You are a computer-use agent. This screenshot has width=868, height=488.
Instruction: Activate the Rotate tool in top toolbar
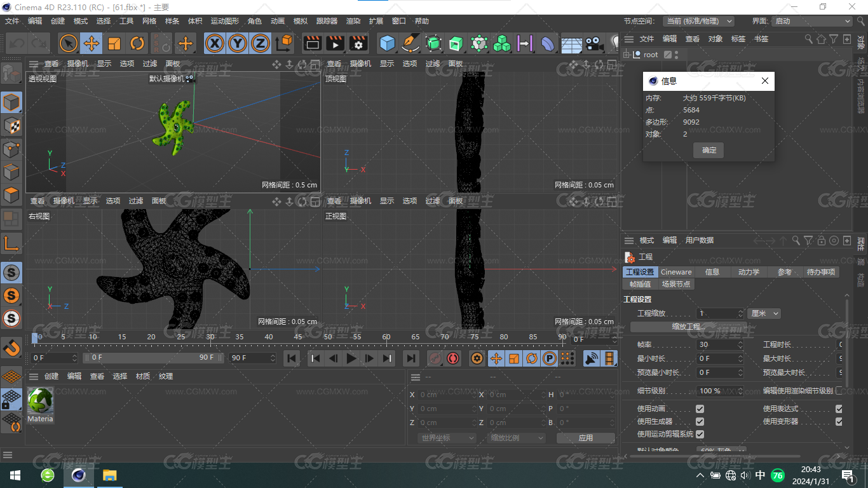[x=137, y=43]
